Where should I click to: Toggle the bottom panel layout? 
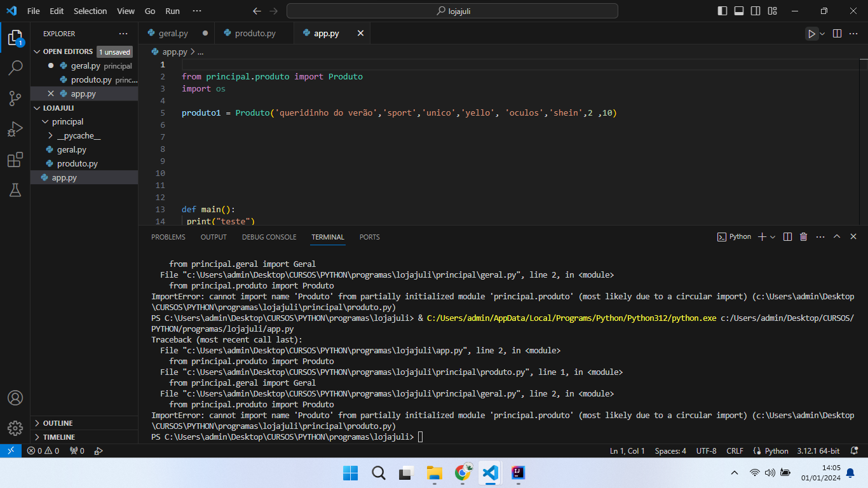(x=739, y=11)
